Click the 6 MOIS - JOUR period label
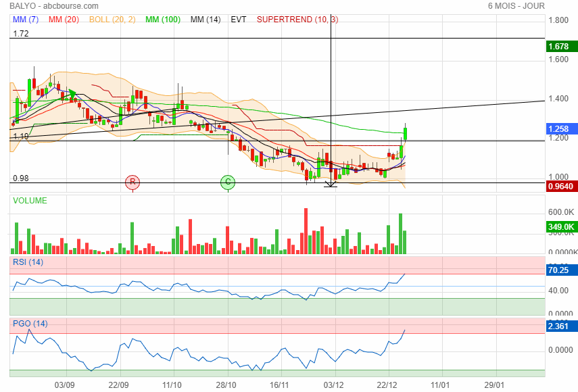The height and width of the screenshot is (392, 578). pos(516,6)
